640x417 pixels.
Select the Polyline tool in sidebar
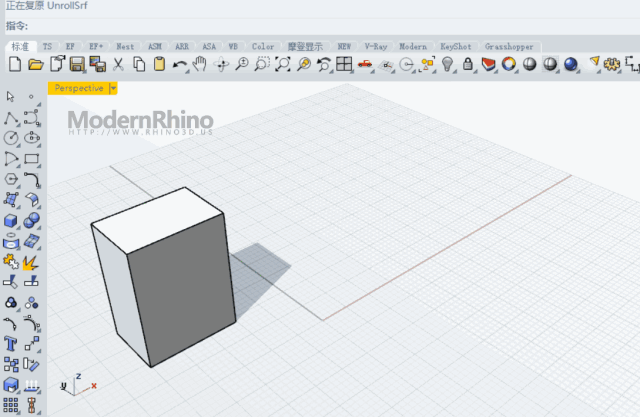11,118
